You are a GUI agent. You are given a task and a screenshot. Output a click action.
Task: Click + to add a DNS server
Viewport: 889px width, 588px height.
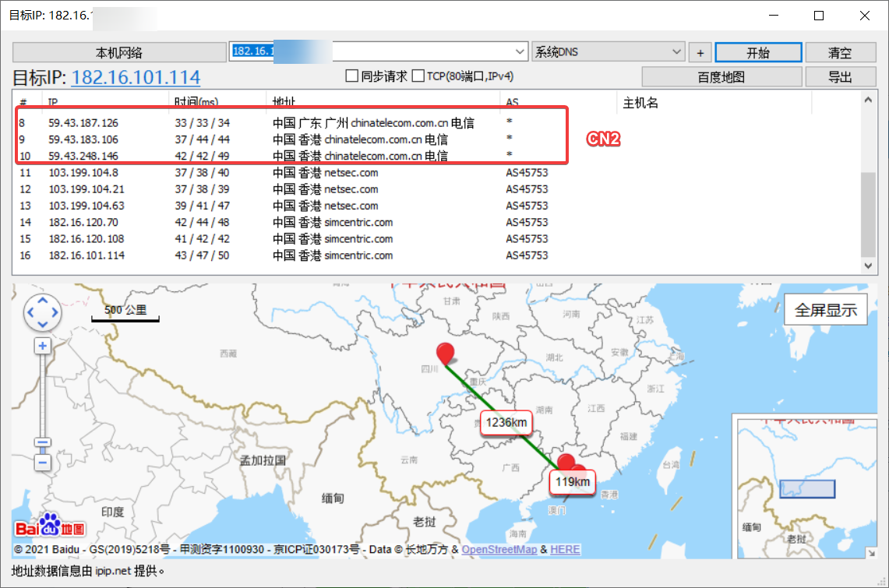click(700, 51)
